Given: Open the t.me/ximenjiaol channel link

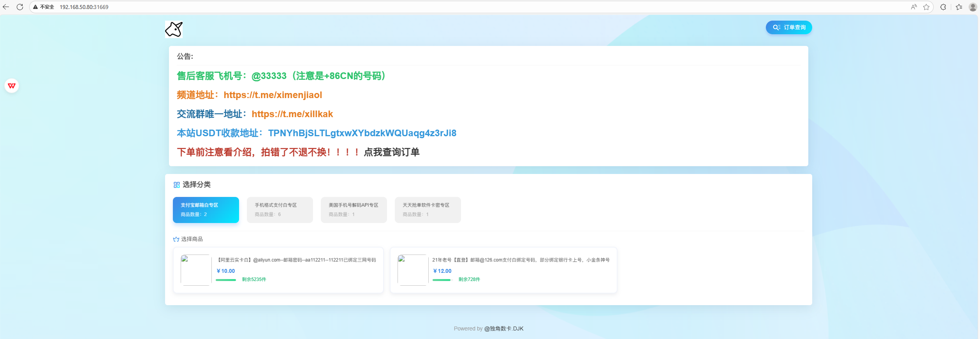Looking at the screenshot, I should coord(273,95).
